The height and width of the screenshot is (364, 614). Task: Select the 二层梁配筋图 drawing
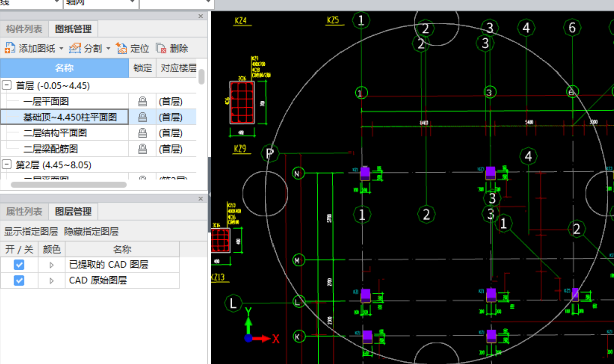50,149
